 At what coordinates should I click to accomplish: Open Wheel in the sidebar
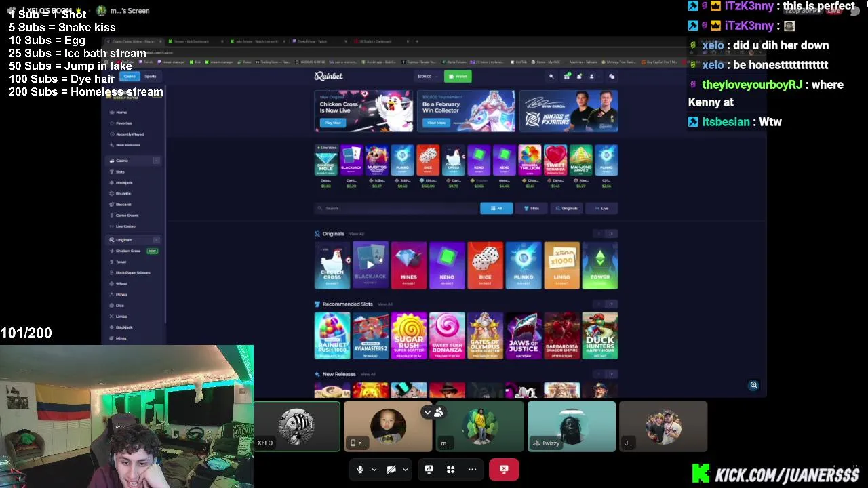pos(121,283)
